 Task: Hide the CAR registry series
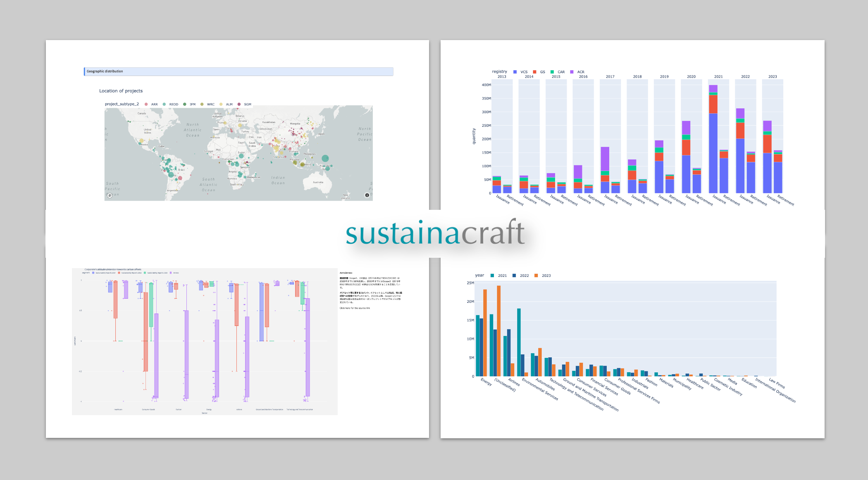[x=552, y=72]
